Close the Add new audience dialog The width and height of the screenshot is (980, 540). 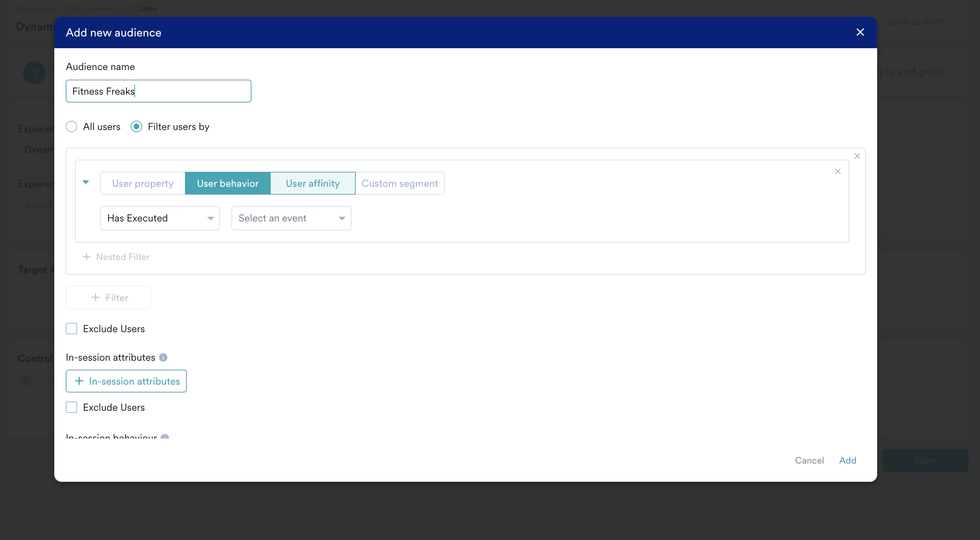pos(860,32)
